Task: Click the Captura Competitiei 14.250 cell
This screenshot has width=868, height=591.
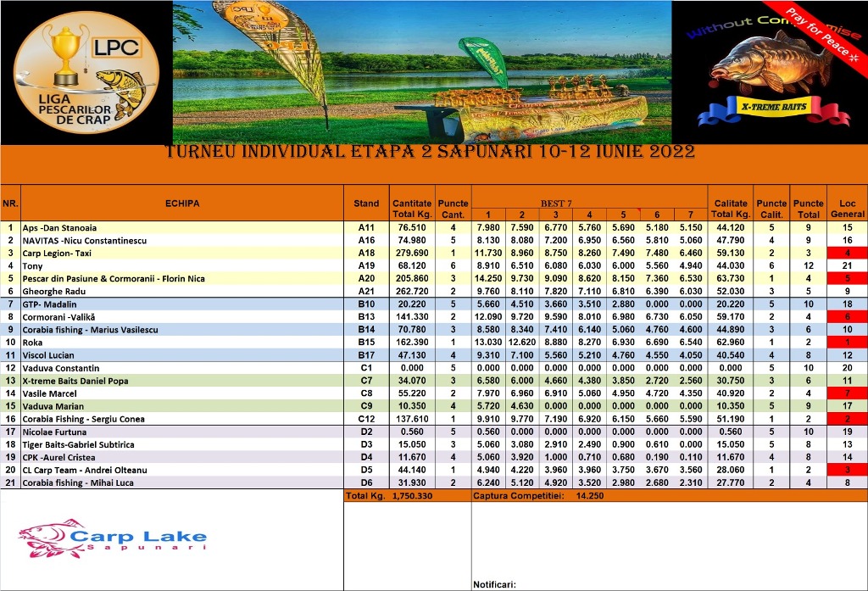Action: click(538, 495)
